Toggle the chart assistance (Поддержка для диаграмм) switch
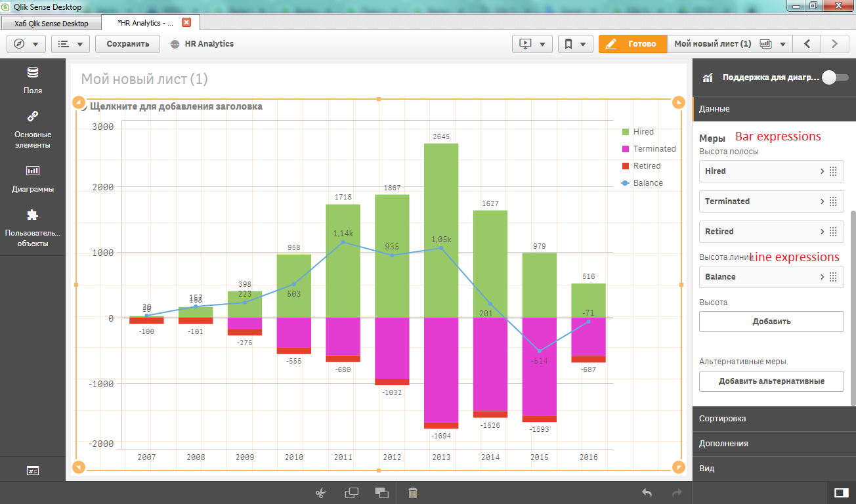 pos(834,77)
